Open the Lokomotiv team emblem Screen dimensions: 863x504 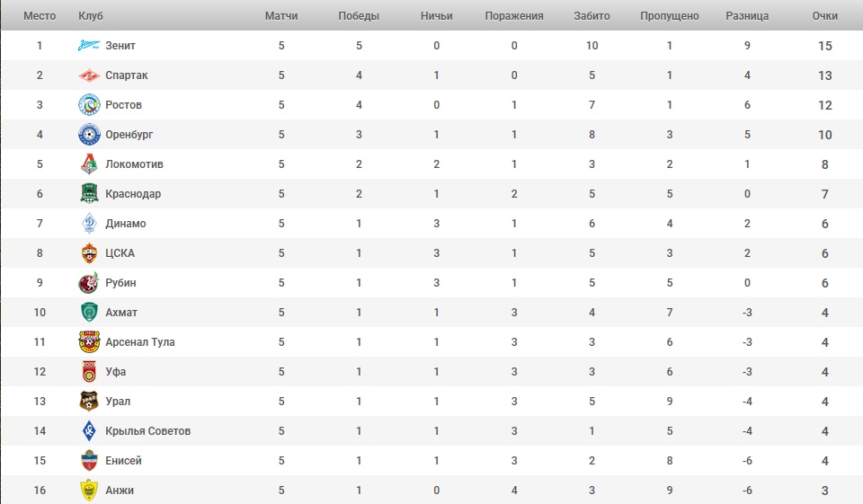[x=89, y=164]
